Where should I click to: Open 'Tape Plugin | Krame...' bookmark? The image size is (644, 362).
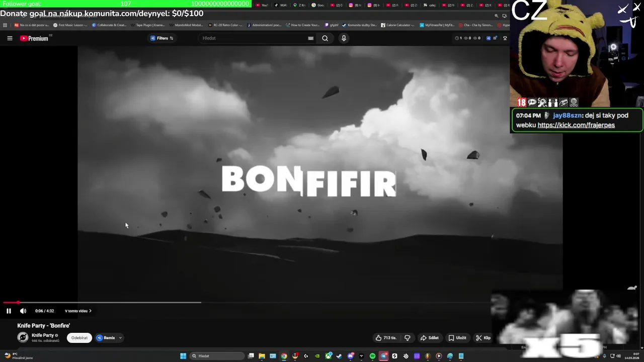(x=148, y=25)
